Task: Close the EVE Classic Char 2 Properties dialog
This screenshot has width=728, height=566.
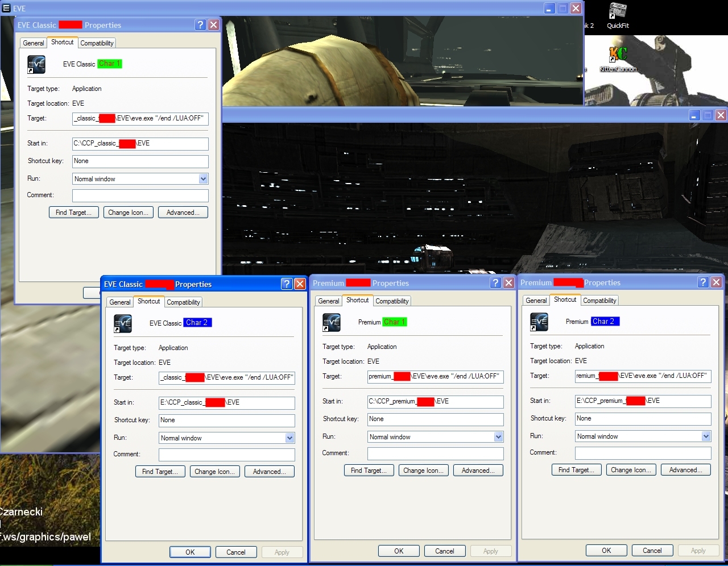Action: click(300, 284)
